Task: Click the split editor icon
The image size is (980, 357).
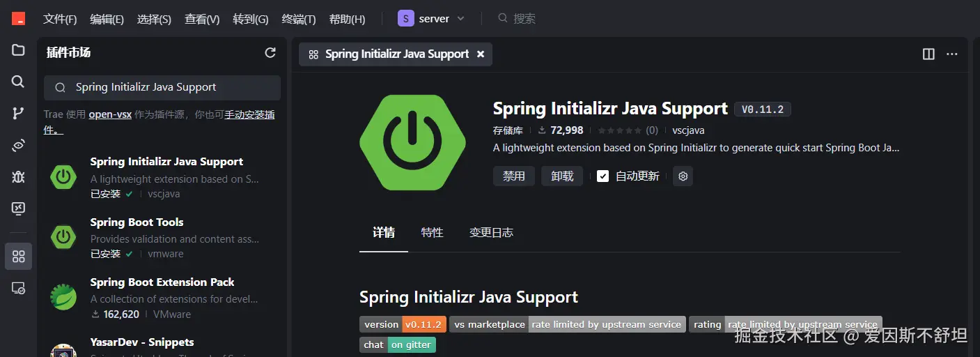Action: pyautogui.click(x=928, y=54)
